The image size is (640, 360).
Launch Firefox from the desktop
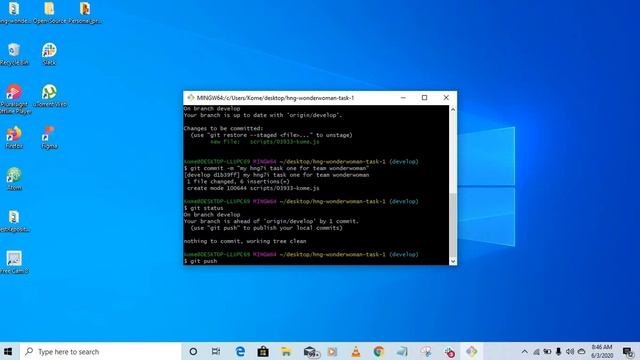pos(14,138)
